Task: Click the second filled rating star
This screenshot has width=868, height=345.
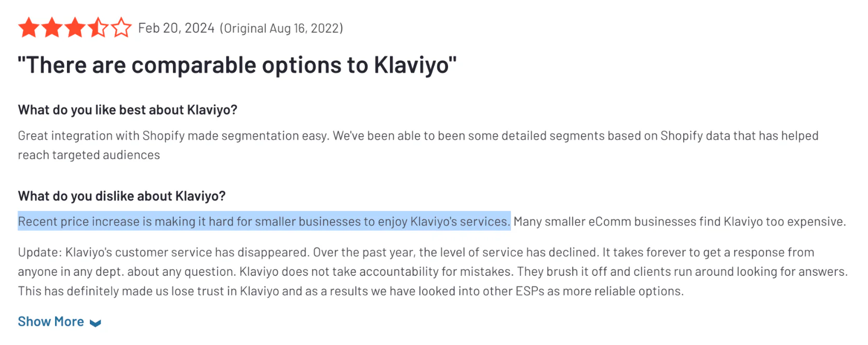Action: (x=52, y=28)
